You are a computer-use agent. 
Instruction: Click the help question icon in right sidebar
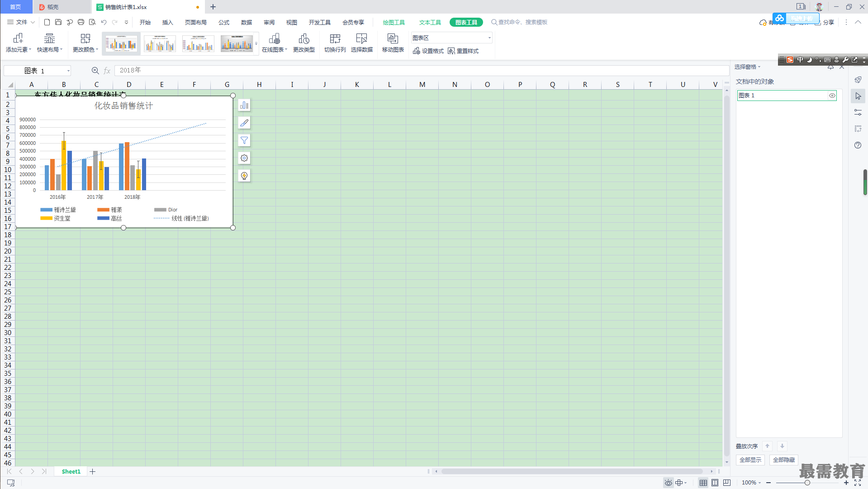point(858,145)
